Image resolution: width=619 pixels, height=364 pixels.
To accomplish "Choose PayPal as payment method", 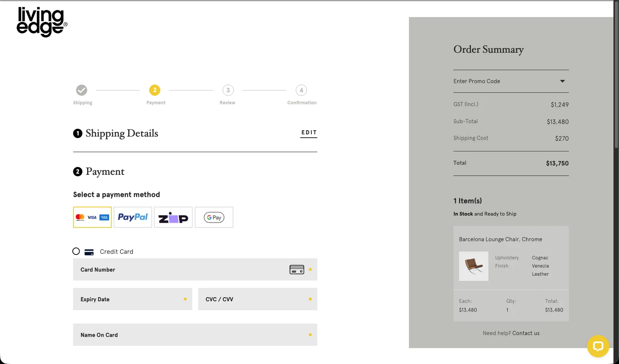I will click(133, 217).
